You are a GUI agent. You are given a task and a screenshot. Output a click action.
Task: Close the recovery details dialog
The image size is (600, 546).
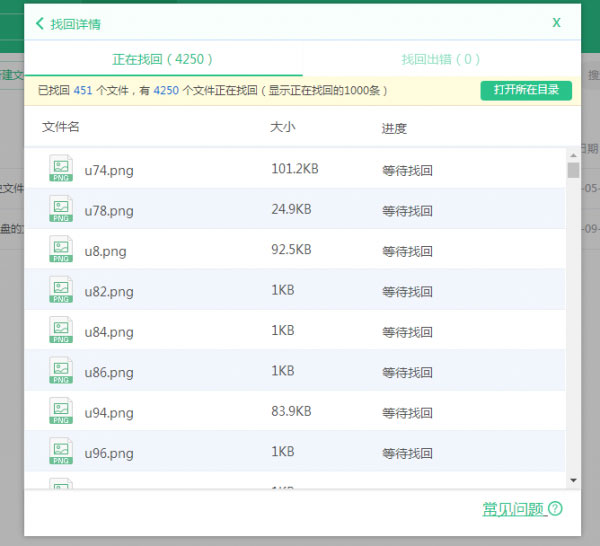point(556,22)
